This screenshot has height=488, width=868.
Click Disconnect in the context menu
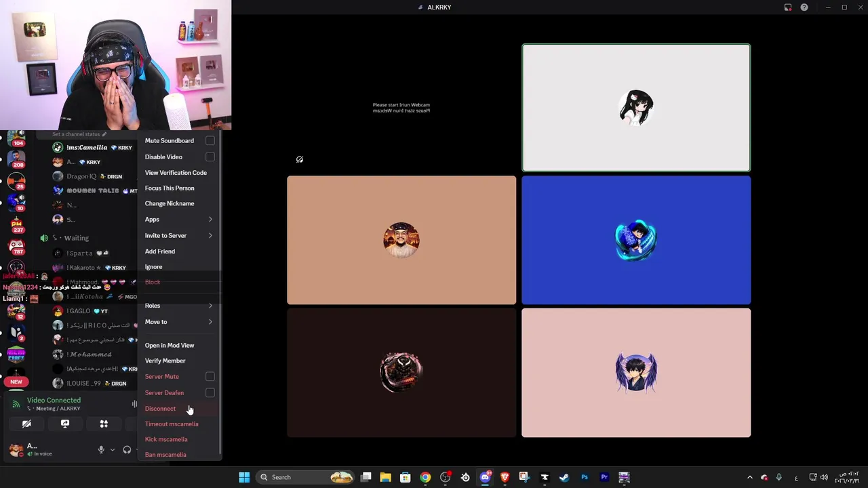[x=160, y=409]
